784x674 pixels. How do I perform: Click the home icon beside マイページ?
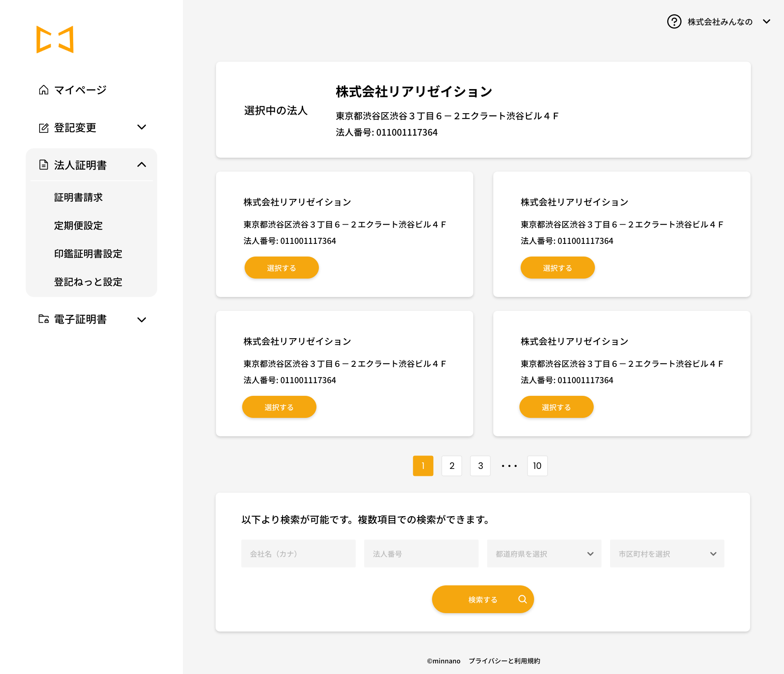[x=44, y=90]
